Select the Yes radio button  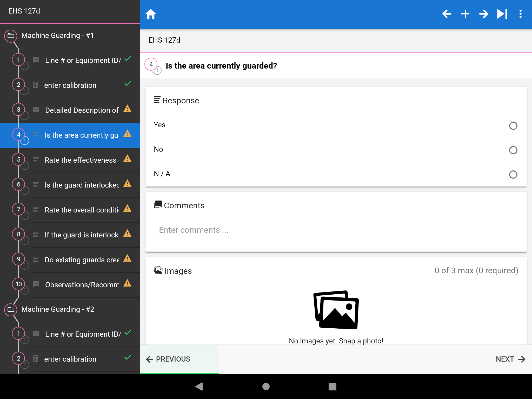[x=513, y=126]
